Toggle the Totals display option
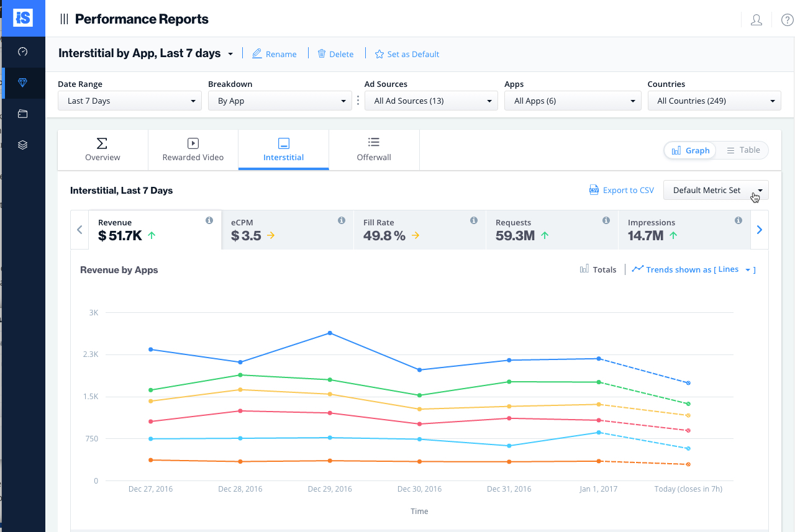 click(x=597, y=269)
